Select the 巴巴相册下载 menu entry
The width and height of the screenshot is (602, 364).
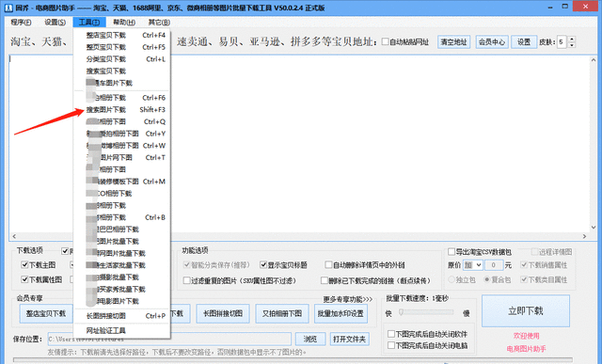click(x=122, y=229)
